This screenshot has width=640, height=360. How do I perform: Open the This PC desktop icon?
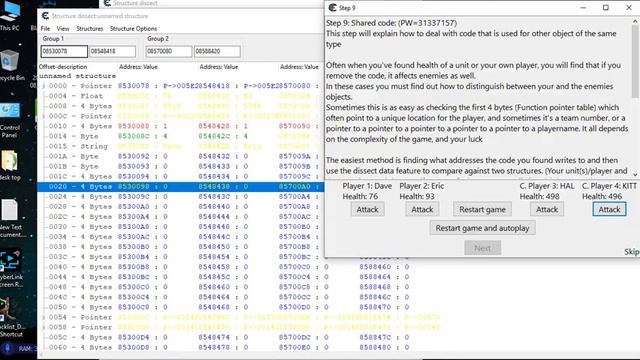tap(10, 16)
